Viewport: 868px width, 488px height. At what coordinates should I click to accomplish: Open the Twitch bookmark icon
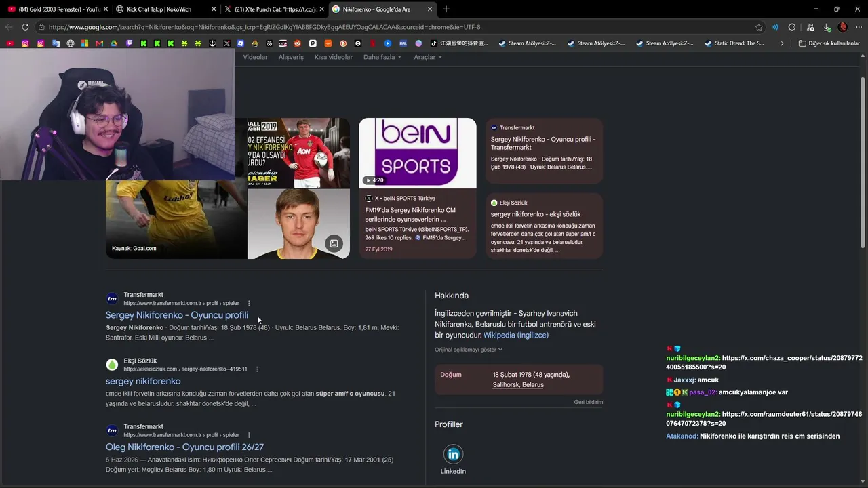[x=129, y=43]
